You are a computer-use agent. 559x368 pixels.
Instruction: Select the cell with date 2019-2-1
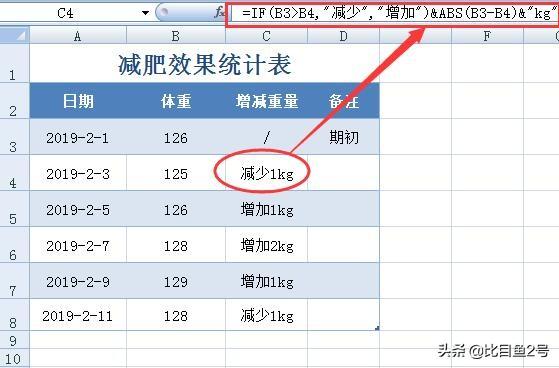coord(78,137)
